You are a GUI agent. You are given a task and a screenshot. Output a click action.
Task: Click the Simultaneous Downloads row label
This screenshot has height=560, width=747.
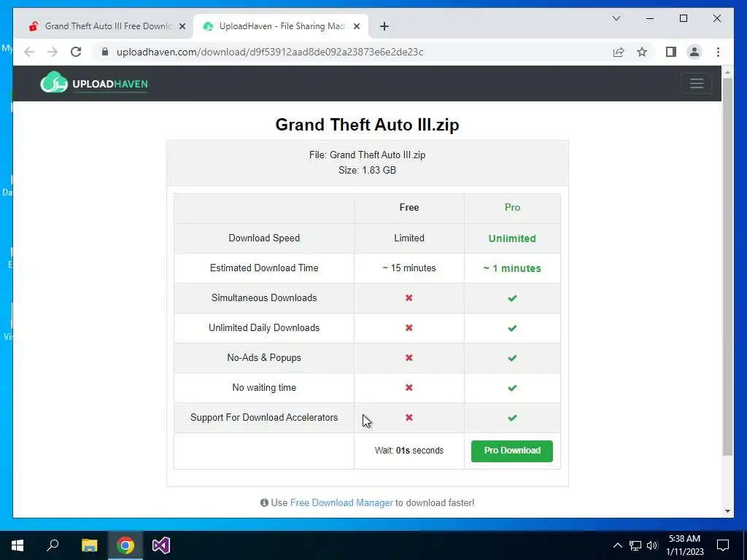coord(264,298)
